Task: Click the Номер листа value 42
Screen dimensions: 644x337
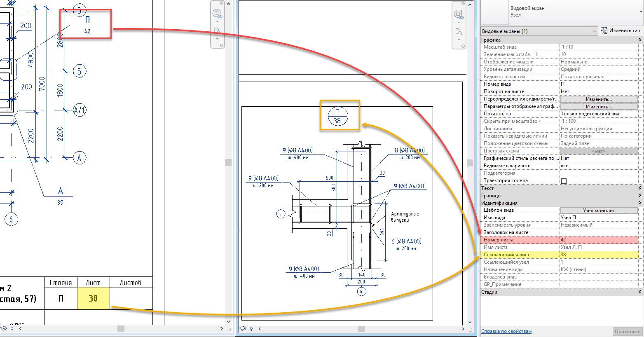Action: pos(599,240)
